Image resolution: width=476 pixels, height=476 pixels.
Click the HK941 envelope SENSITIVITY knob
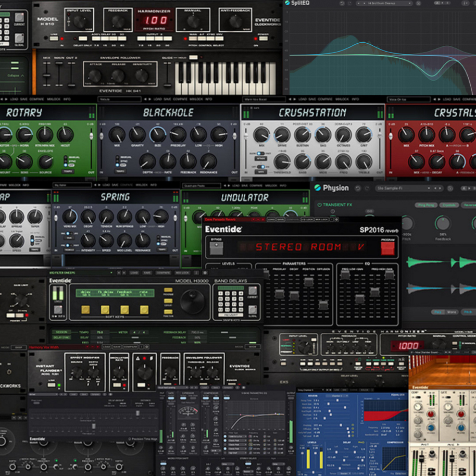click(142, 76)
